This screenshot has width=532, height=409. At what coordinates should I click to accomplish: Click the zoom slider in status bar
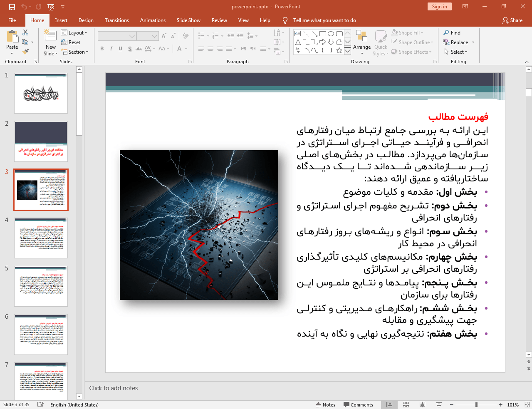pos(476,405)
